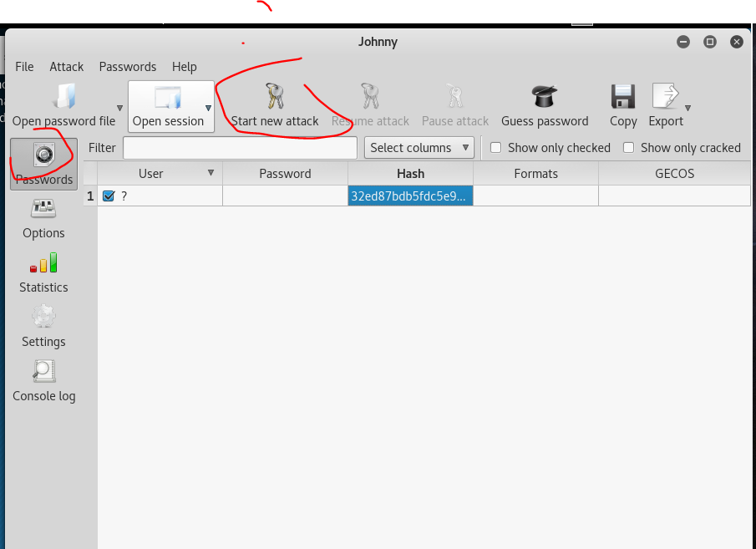Image resolution: width=756 pixels, height=549 pixels.
Task: Click the Guess password hat icon
Action: (545, 97)
